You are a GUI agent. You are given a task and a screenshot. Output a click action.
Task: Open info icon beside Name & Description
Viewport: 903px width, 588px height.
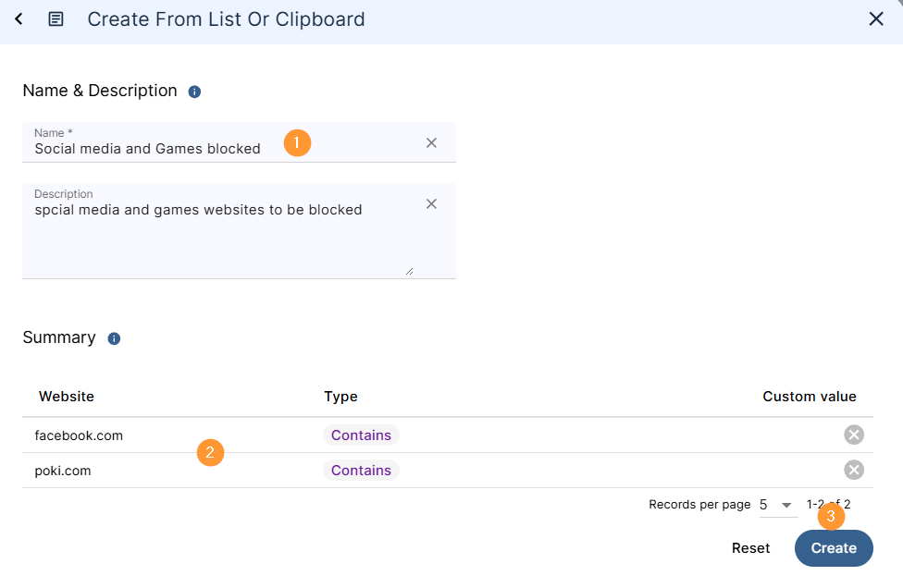click(x=194, y=92)
